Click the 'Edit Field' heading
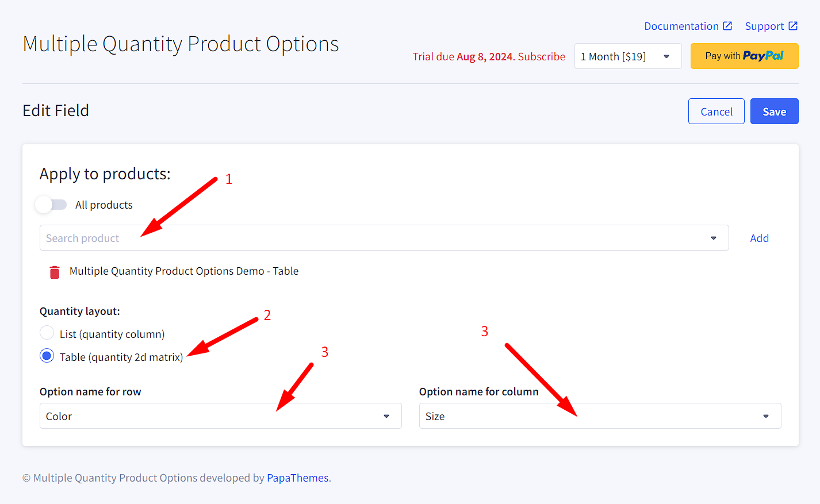The image size is (820, 504). pyautogui.click(x=56, y=110)
